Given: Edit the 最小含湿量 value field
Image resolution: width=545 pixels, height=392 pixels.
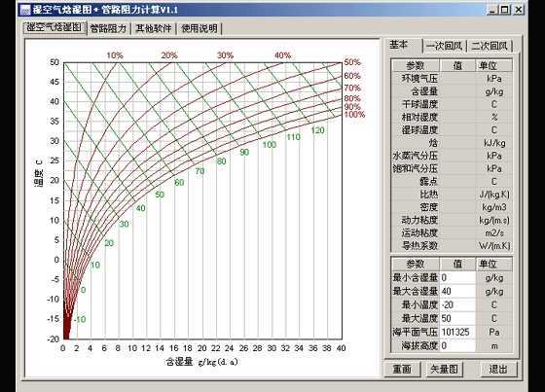Looking at the screenshot, I should pyautogui.click(x=457, y=278).
